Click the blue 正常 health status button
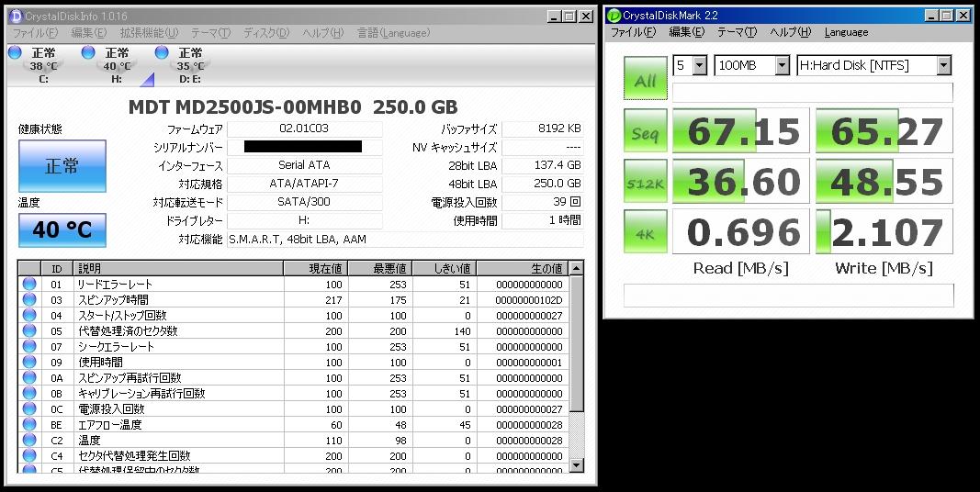This screenshot has width=980, height=492. (62, 166)
